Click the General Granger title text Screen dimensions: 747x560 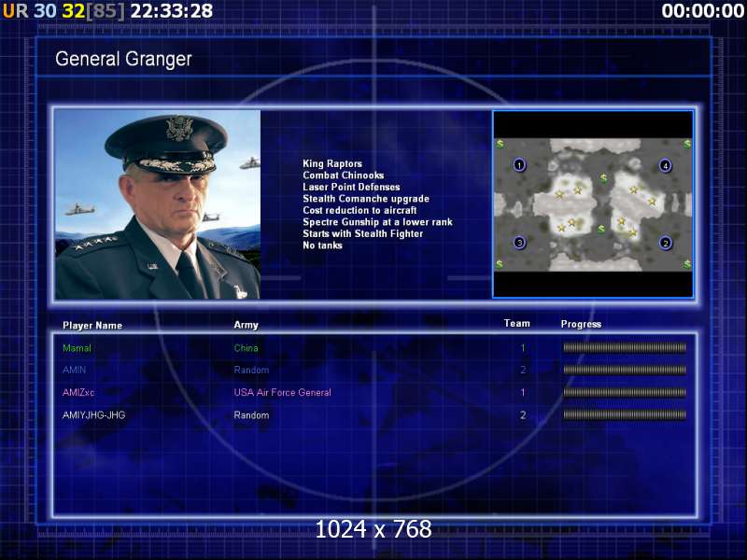[x=123, y=60]
